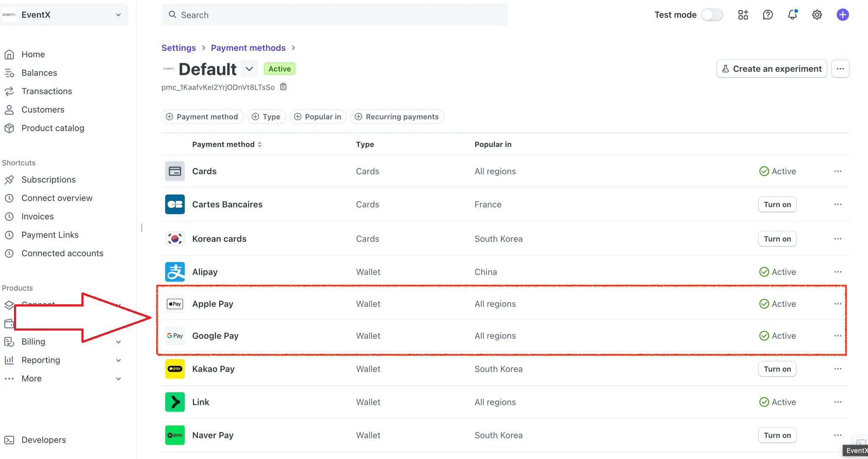The width and height of the screenshot is (868, 459).
Task: Click the Active status in the Link row
Action: click(x=778, y=402)
